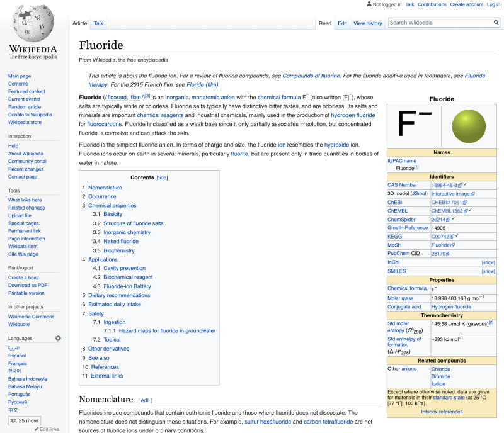
Task: Jump to Nomenclature in Contents
Action: [105, 188]
